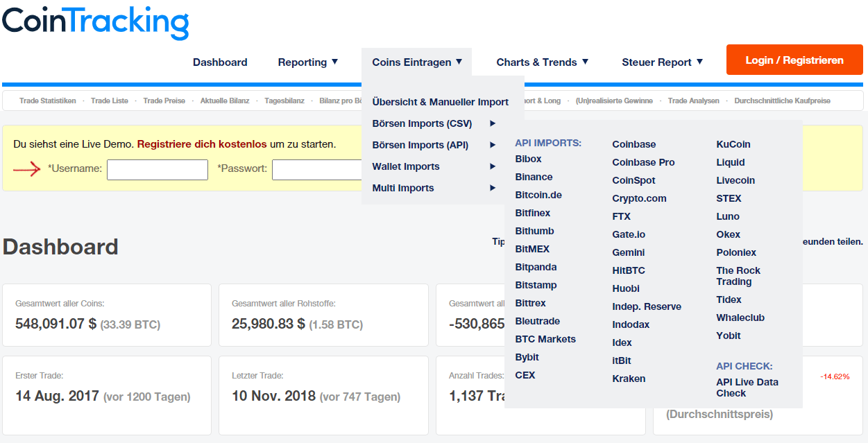The height and width of the screenshot is (443, 868).
Task: Click the Username input field
Action: click(158, 169)
